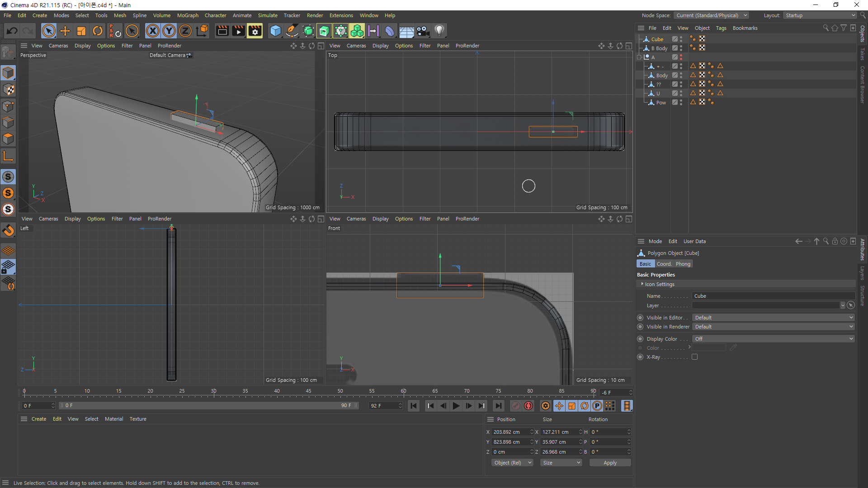Add a Light object with bulb icon
The image size is (868, 488).
(439, 31)
